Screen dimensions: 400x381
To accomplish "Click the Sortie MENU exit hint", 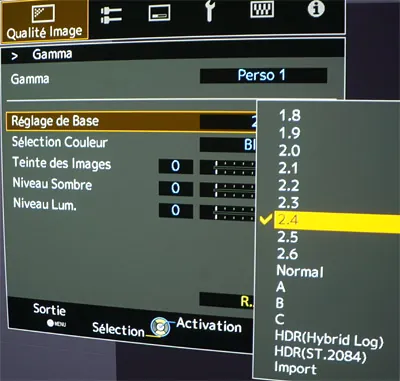I will [50, 315].
